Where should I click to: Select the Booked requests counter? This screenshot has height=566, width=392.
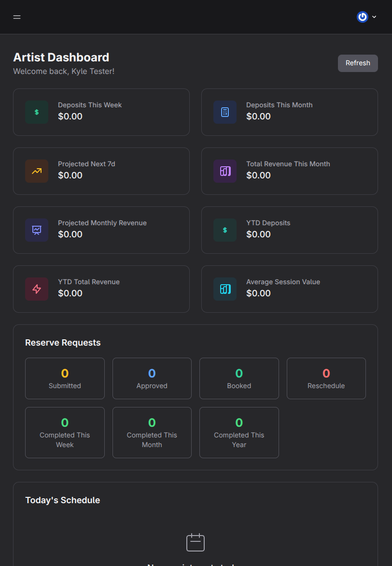(239, 378)
